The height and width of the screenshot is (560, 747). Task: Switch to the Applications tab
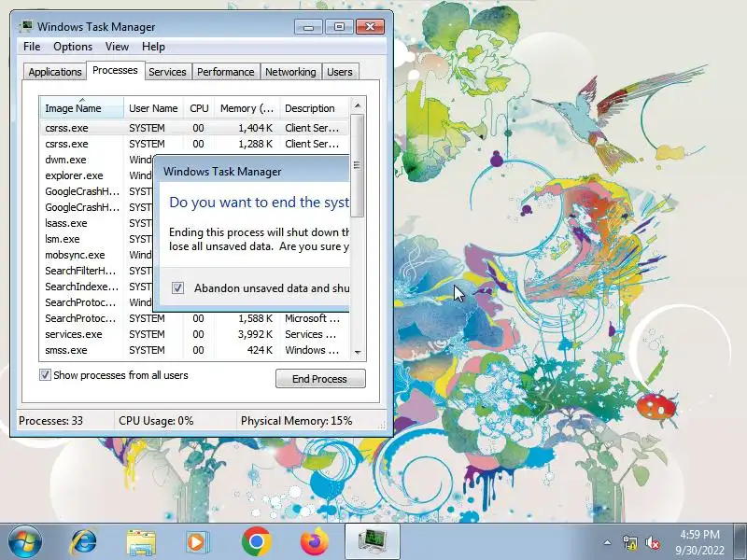click(55, 72)
